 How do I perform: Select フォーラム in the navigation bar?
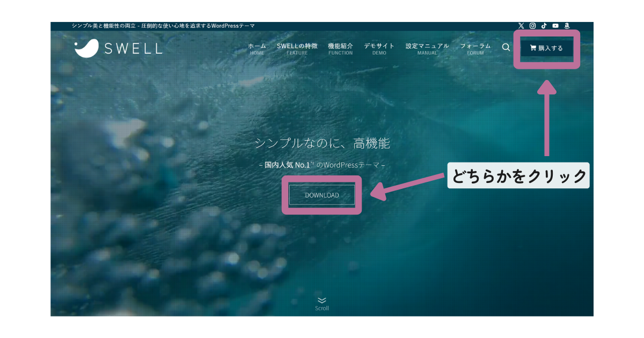pos(475,48)
